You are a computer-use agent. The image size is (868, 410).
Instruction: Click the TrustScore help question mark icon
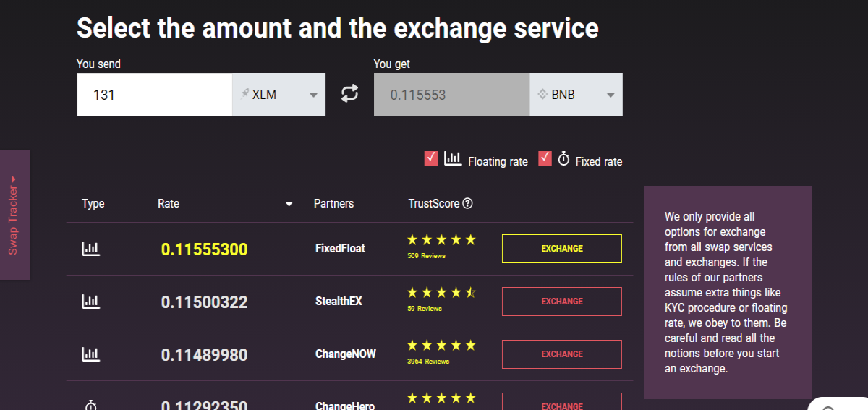467,203
